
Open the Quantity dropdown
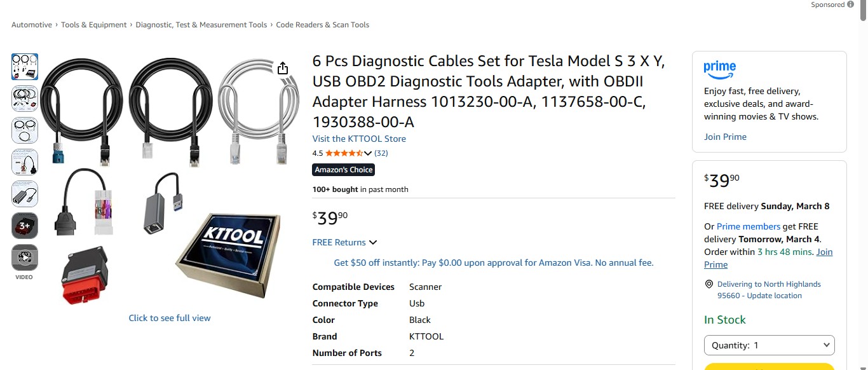pyautogui.click(x=769, y=345)
